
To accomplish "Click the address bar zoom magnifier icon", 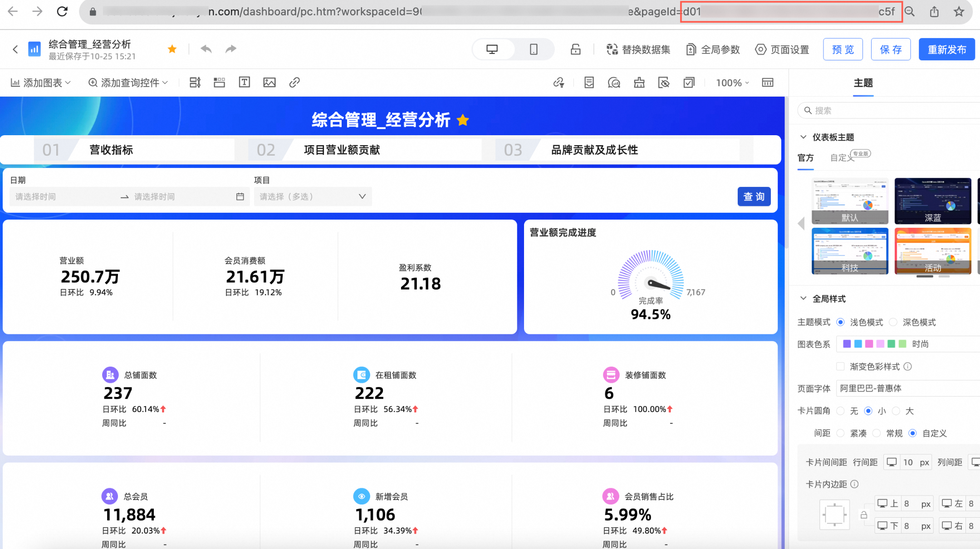I will point(910,11).
